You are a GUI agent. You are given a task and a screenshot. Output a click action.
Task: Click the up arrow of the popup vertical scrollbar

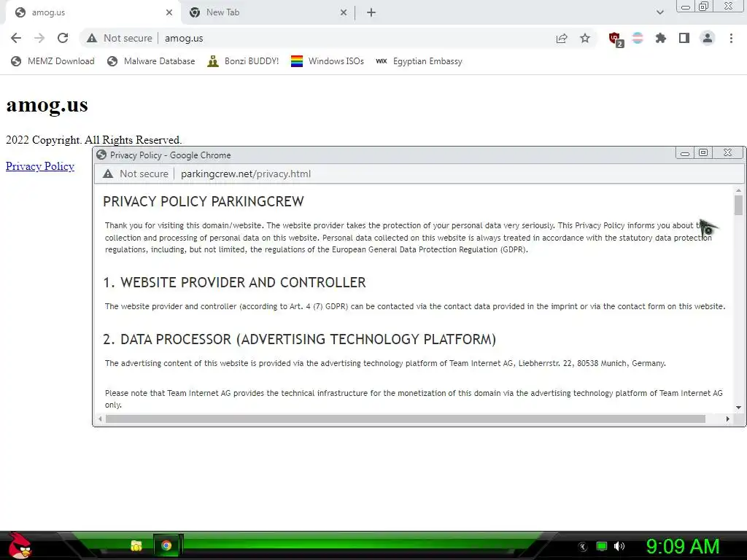click(738, 190)
